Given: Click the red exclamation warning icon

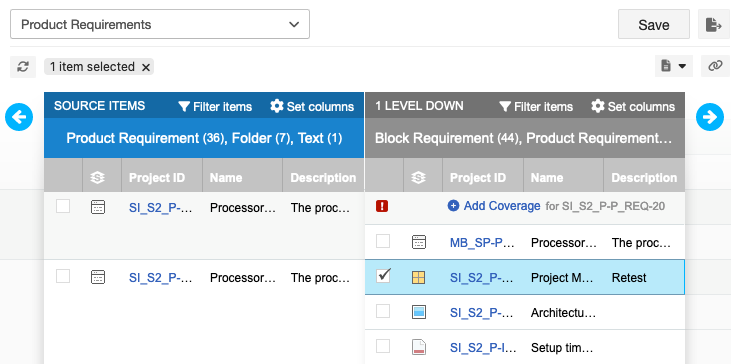Looking at the screenshot, I should pyautogui.click(x=382, y=206).
